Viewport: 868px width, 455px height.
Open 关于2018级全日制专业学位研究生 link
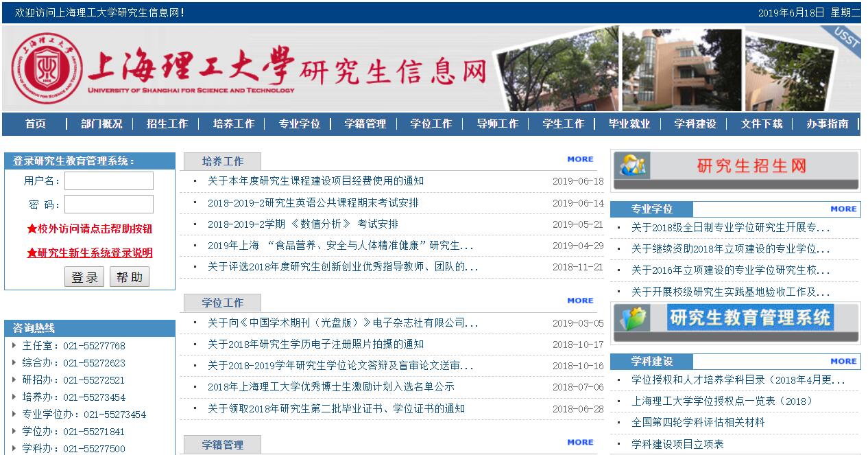click(731, 229)
